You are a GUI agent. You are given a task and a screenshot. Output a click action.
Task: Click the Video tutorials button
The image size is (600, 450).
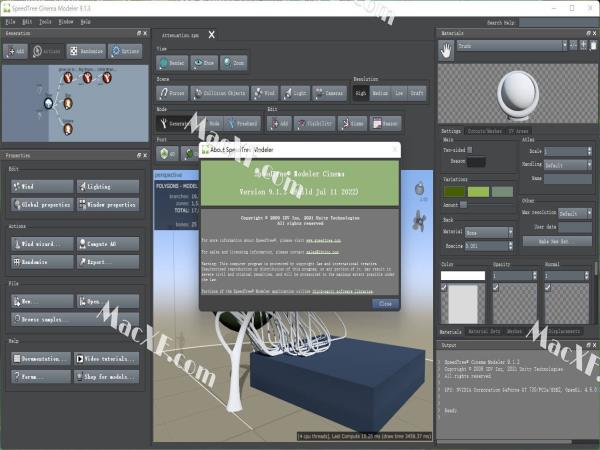(106, 359)
